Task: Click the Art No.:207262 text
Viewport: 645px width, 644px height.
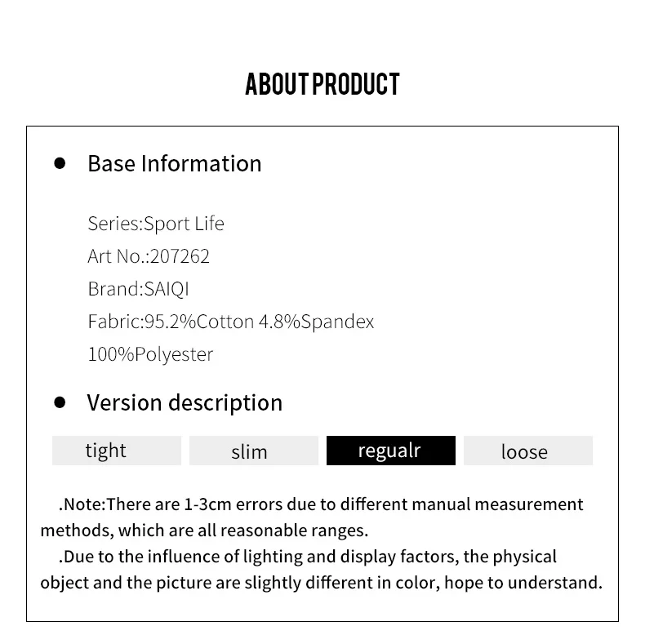Action: coord(149,256)
